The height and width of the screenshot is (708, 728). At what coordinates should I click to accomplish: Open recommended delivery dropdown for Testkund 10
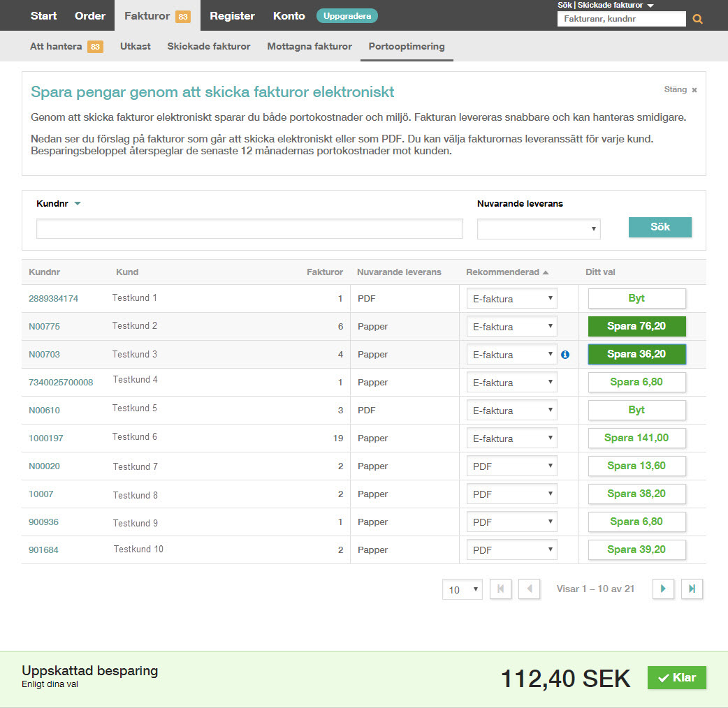pyautogui.click(x=511, y=550)
